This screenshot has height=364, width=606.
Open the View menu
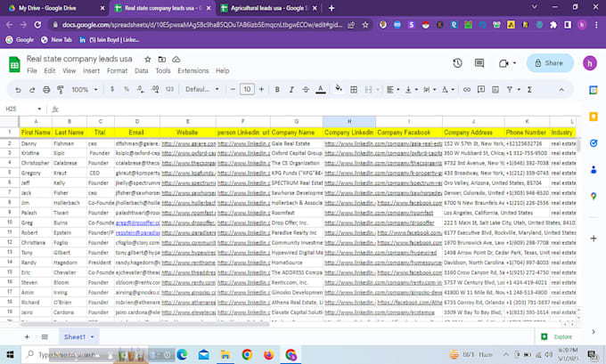click(x=70, y=70)
